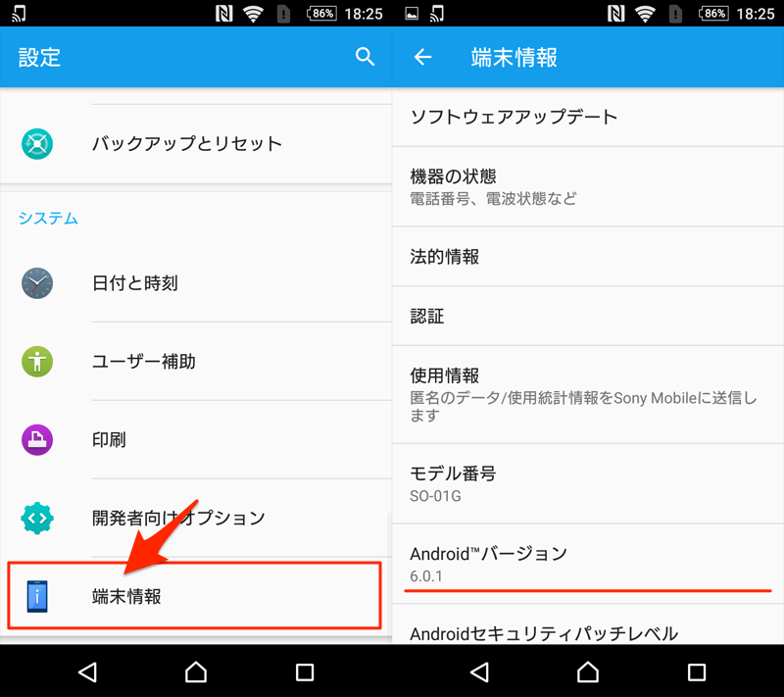Tap Android バージョン 6.0.1 row
The height and width of the screenshot is (697, 784).
(588, 564)
